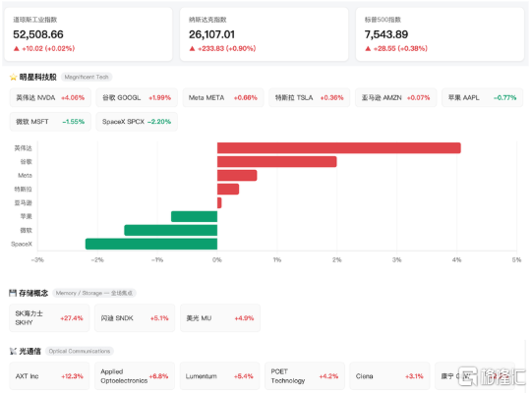This screenshot has height=393, width=532.
Task: Open the 英伟达 NVDA stock chip
Action: click(x=50, y=97)
